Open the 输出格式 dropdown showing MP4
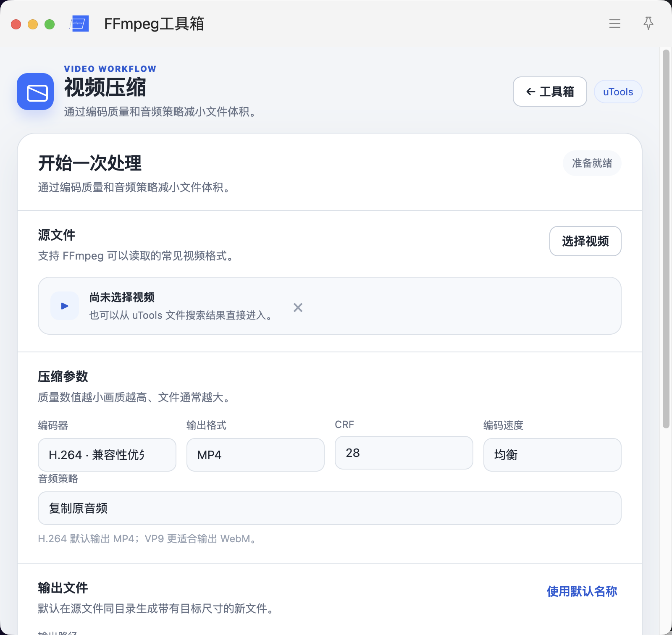The height and width of the screenshot is (635, 672). 255,455
